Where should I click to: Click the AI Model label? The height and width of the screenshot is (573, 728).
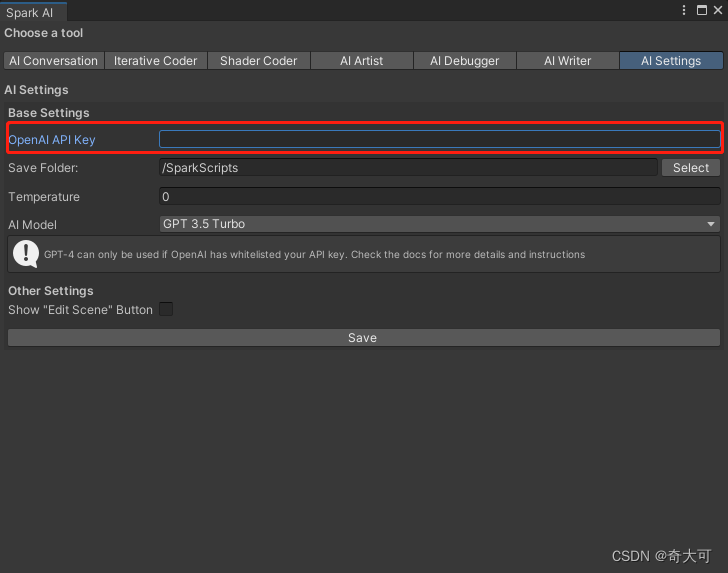click(32, 225)
